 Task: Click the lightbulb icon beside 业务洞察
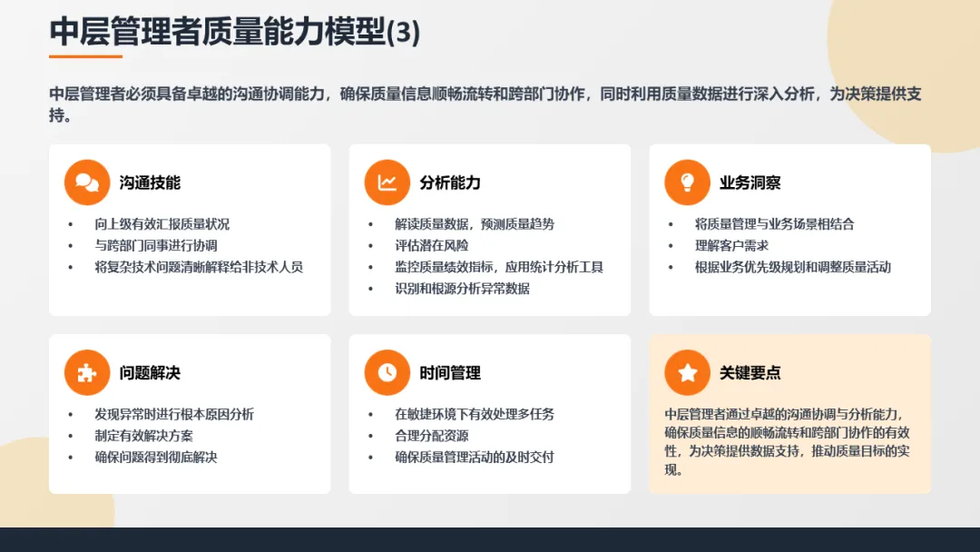[687, 182]
